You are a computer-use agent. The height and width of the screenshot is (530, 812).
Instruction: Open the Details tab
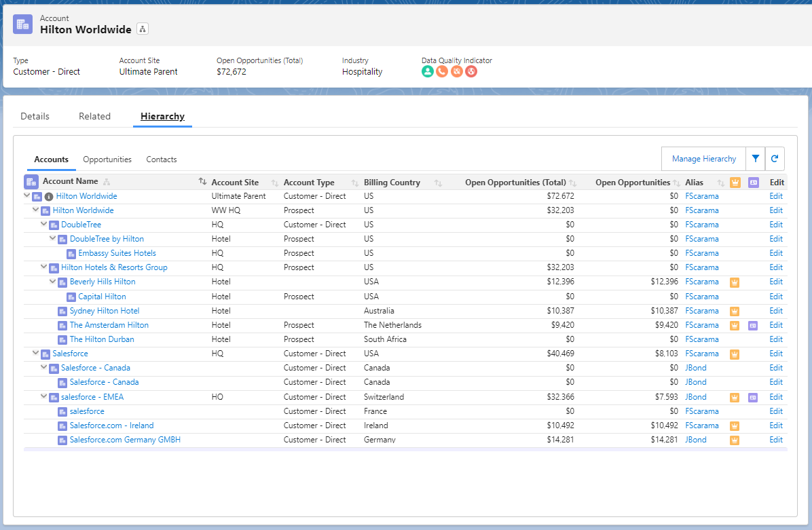pos(35,116)
